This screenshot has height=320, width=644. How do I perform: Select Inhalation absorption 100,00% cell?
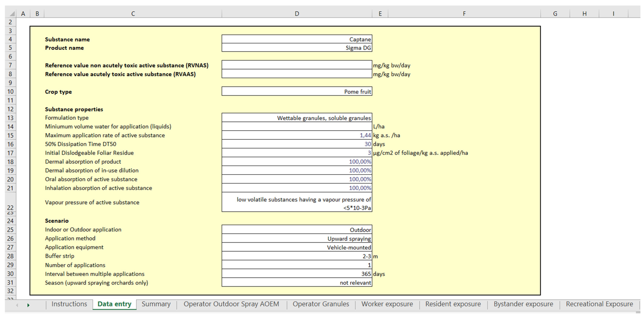coord(297,188)
